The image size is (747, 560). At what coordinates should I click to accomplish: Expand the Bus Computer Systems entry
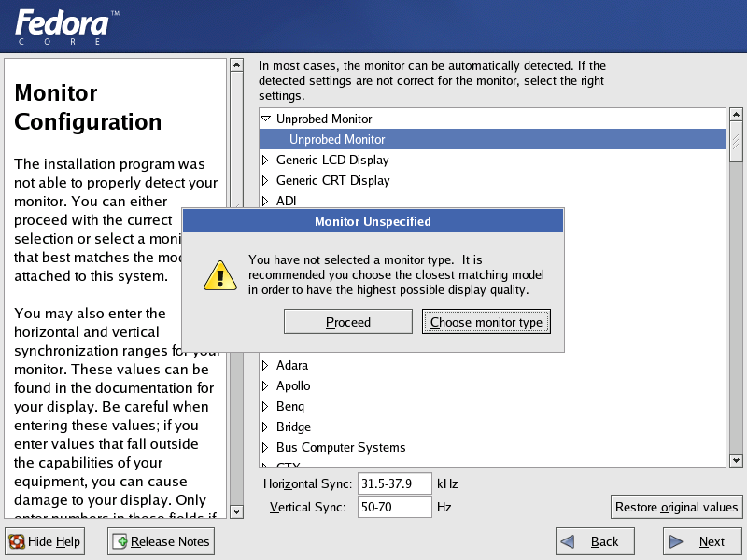(x=265, y=447)
